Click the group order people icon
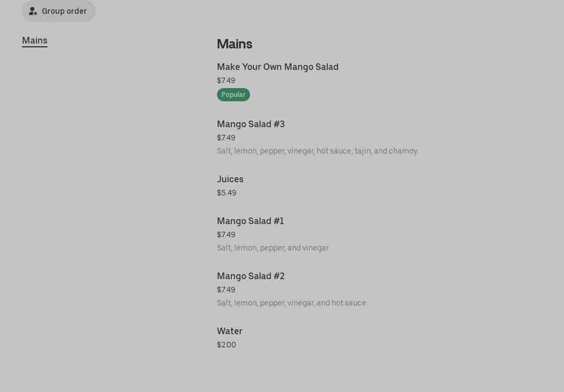Screen dimensions: 564x392 coord(33,11)
